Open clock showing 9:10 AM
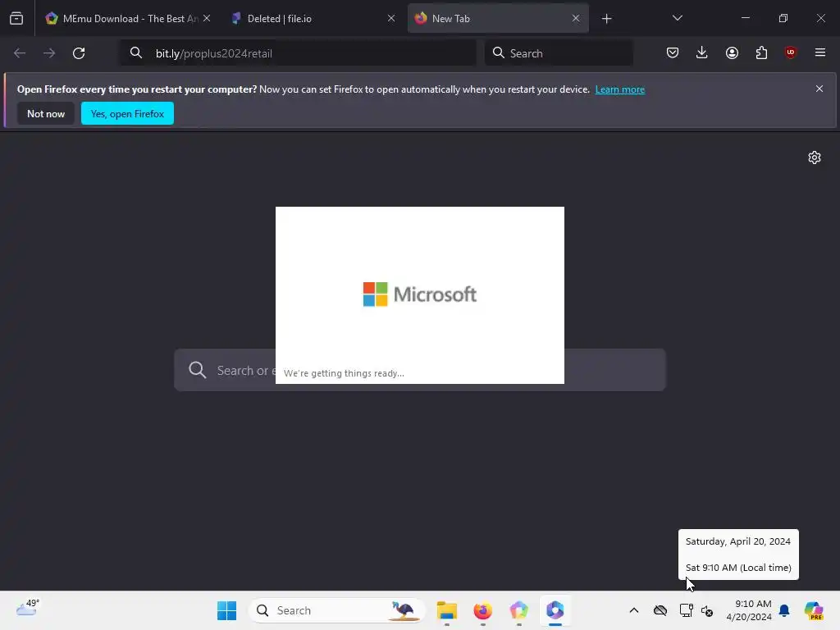 tap(749, 610)
